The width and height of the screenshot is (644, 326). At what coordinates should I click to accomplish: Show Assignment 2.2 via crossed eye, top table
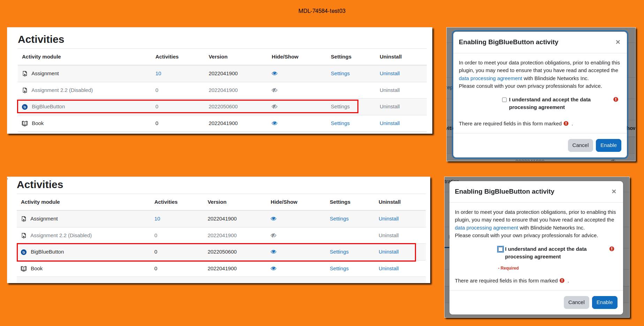(x=274, y=90)
